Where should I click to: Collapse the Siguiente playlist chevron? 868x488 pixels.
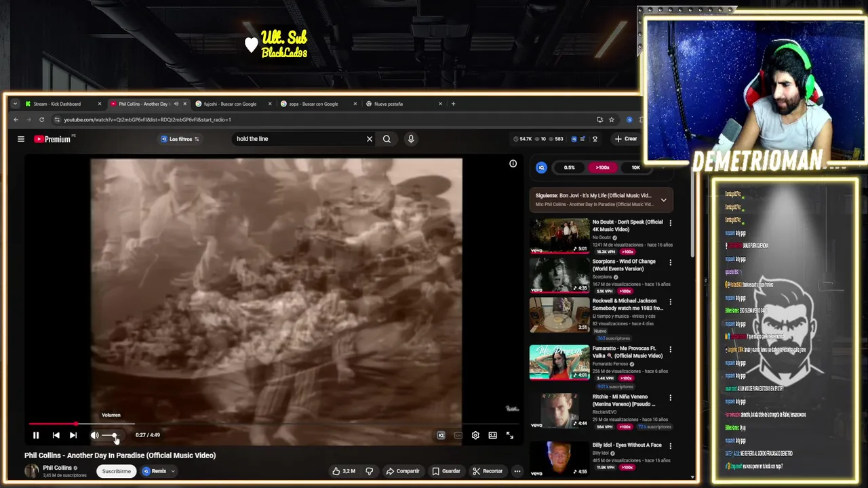pos(663,200)
